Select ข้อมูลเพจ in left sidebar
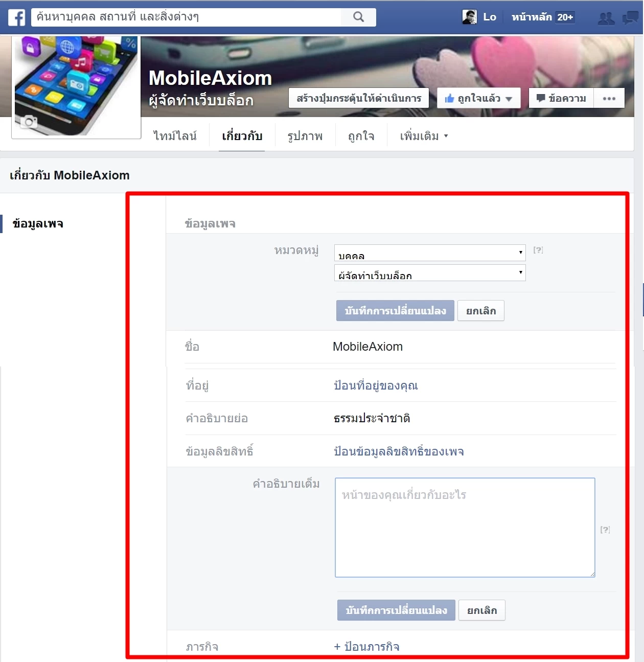 38,224
